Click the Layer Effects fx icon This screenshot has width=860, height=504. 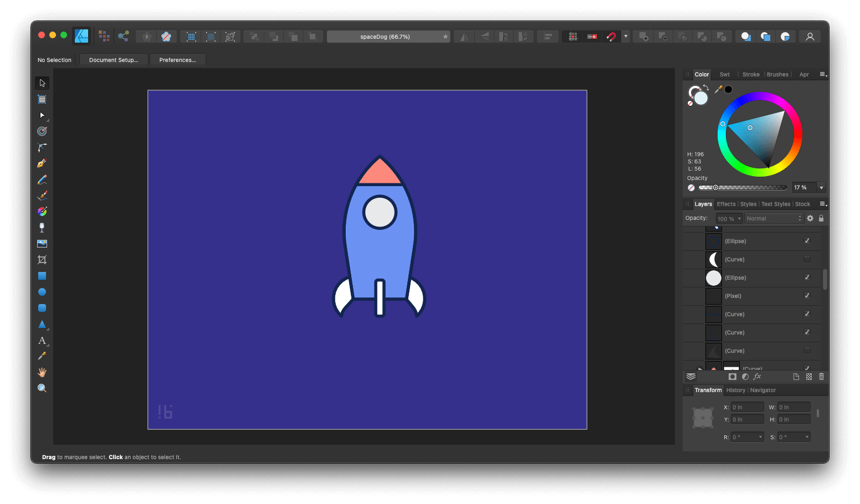pos(757,377)
